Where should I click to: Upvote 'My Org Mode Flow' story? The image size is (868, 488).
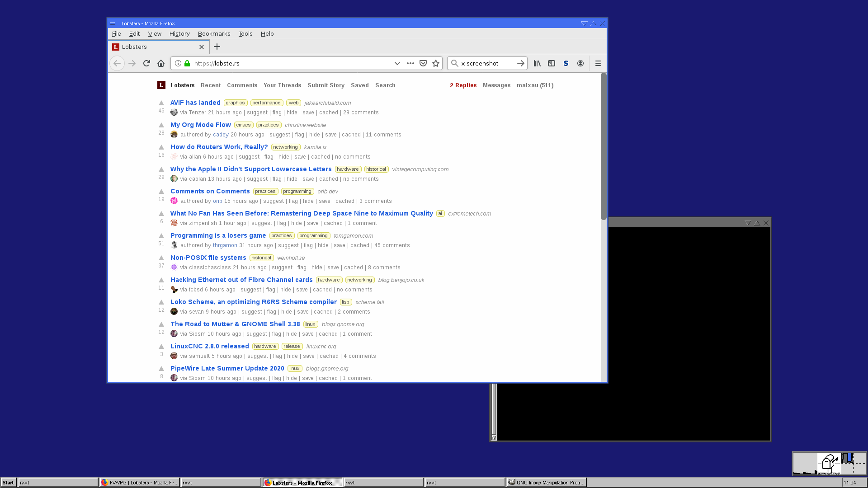[161, 125]
